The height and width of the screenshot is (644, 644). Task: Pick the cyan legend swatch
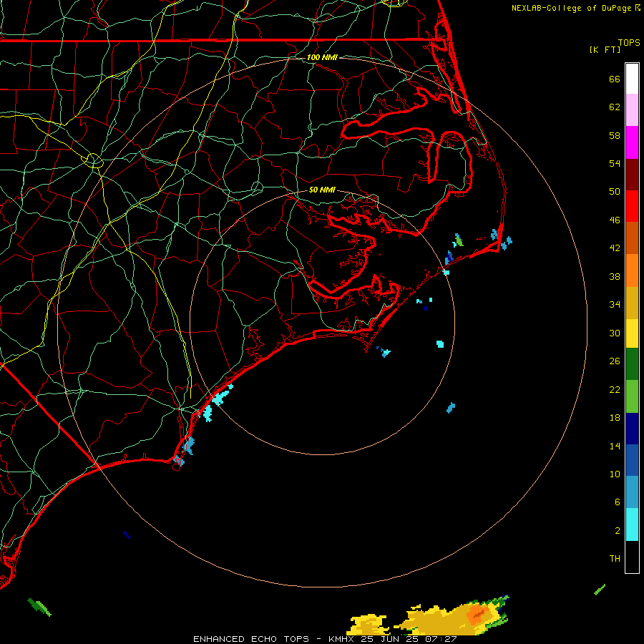click(632, 525)
